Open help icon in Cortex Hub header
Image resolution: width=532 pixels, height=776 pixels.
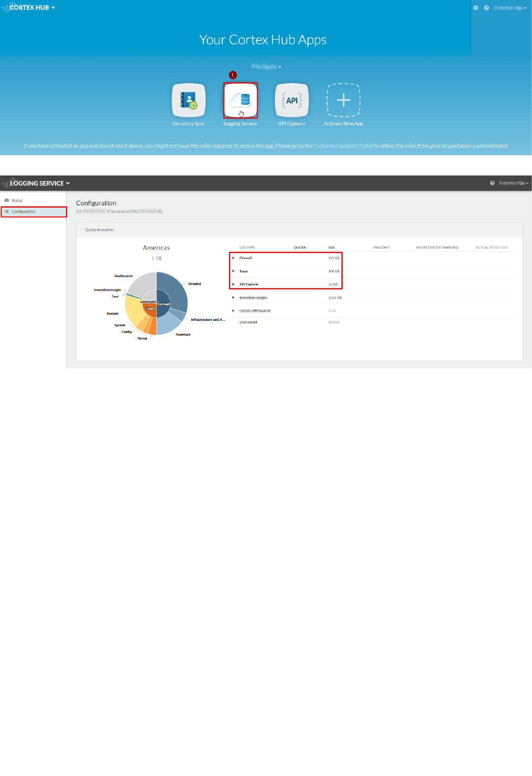[x=487, y=8]
